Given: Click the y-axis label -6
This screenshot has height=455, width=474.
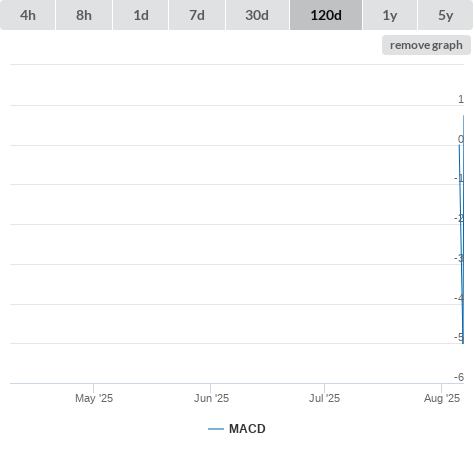Looking at the screenshot, I should (x=459, y=377).
